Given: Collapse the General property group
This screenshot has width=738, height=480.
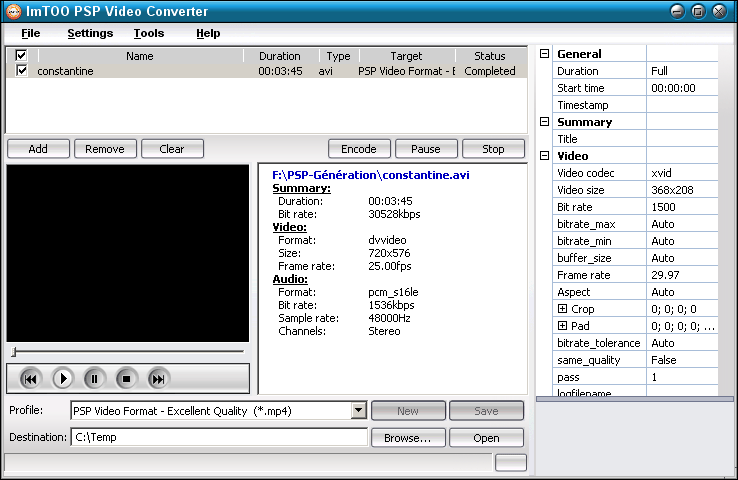Looking at the screenshot, I should [x=545, y=54].
